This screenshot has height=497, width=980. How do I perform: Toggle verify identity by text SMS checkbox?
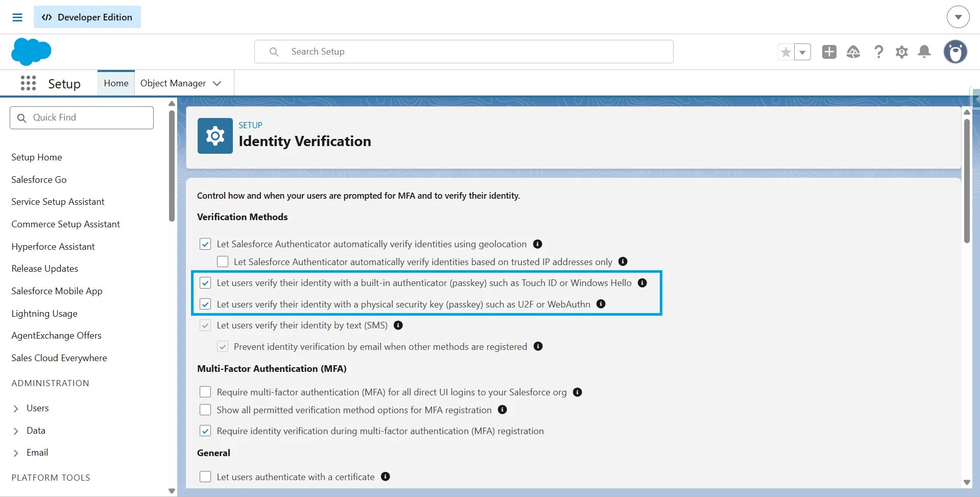pyautogui.click(x=205, y=325)
